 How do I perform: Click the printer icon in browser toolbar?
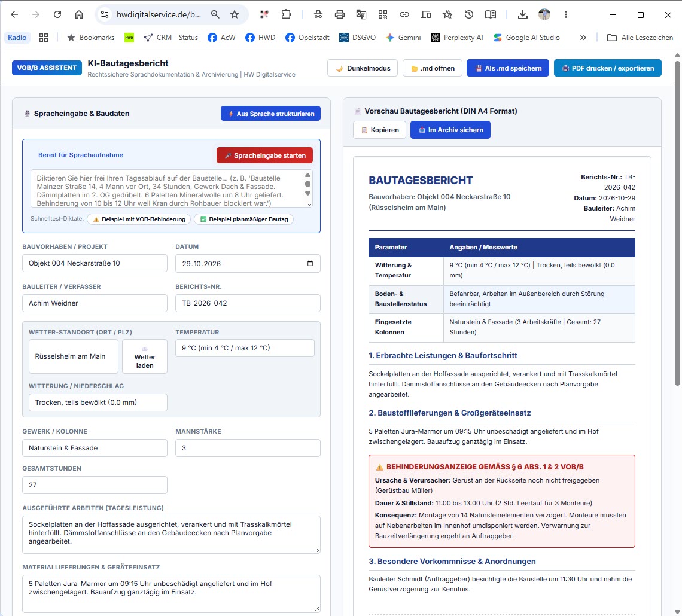click(340, 14)
